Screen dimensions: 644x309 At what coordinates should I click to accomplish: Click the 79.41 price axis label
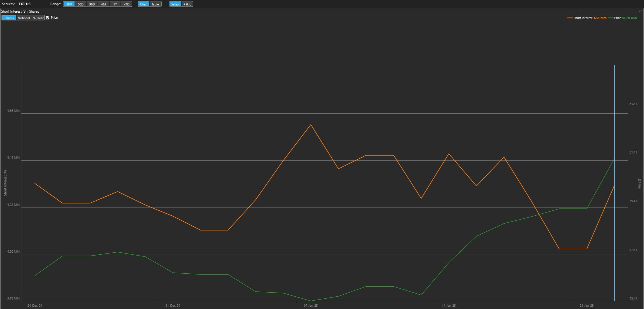point(633,201)
